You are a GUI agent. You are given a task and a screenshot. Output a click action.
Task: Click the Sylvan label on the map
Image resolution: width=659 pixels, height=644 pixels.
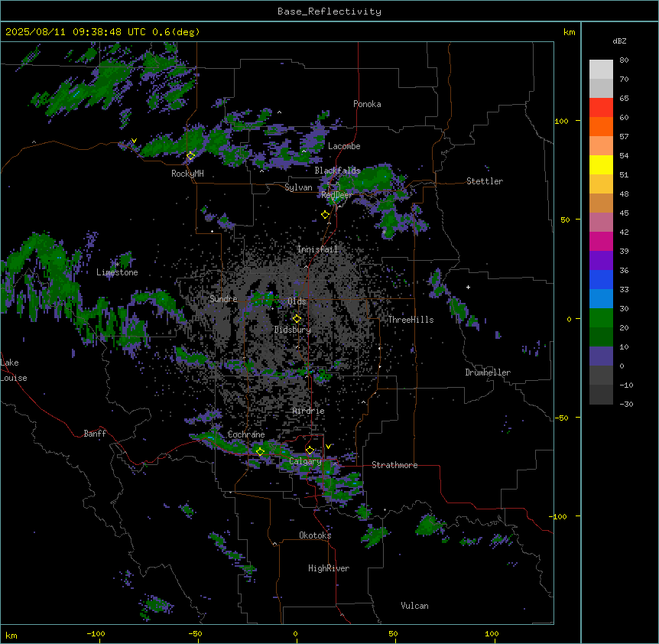(298, 187)
